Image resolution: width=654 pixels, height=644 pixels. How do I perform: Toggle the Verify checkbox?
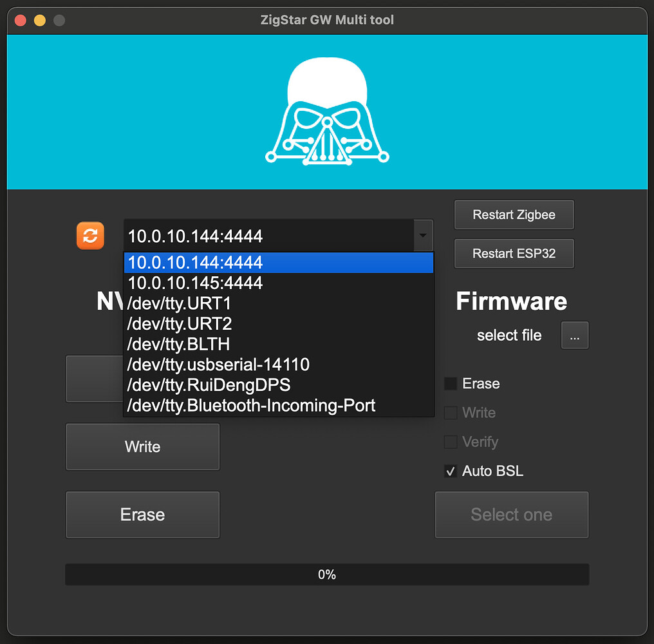point(449,442)
